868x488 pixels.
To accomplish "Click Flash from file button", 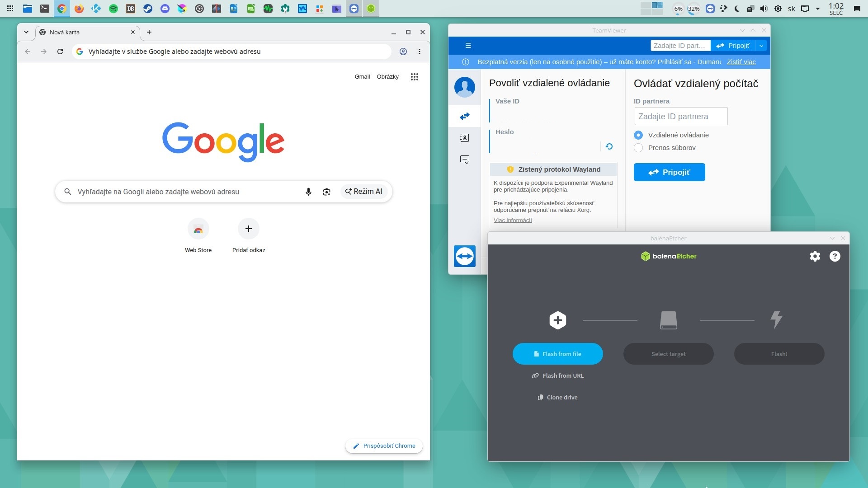I will (557, 354).
